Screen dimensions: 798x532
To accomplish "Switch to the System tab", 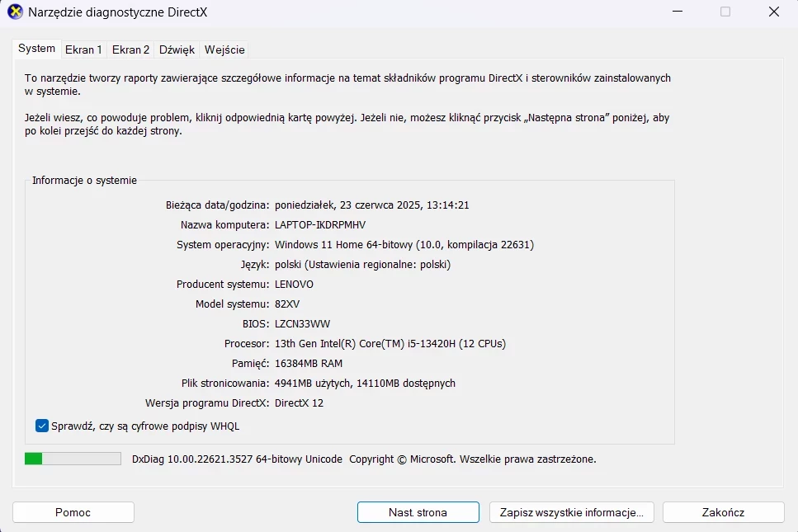I will (37, 49).
